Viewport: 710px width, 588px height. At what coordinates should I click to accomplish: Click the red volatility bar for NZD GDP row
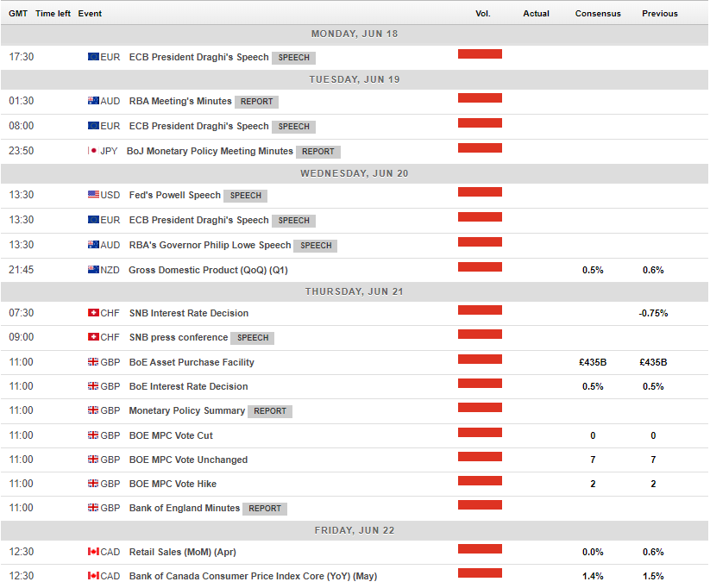tap(480, 266)
